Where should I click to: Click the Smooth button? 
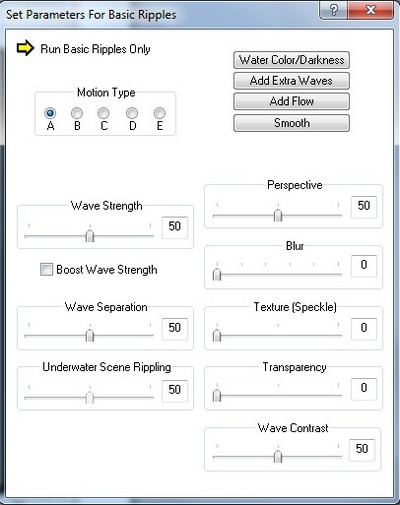click(x=292, y=123)
